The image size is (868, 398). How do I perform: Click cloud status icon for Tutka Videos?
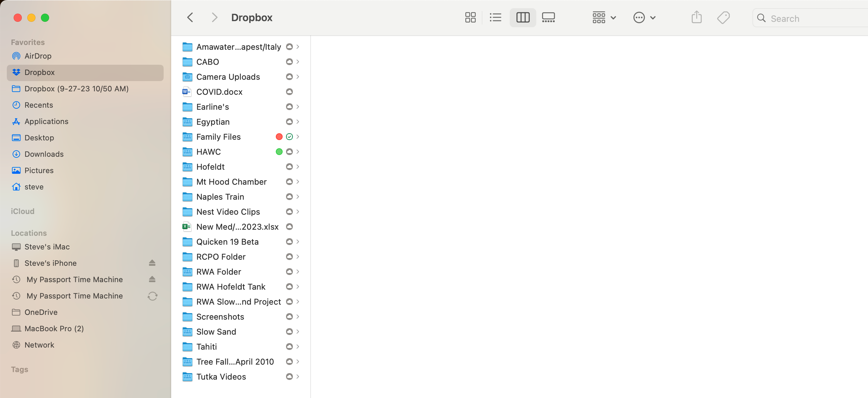[289, 377]
